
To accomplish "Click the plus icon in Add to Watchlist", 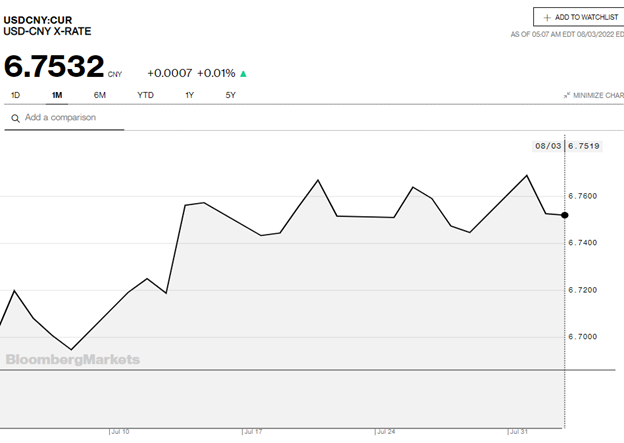I will [x=547, y=18].
